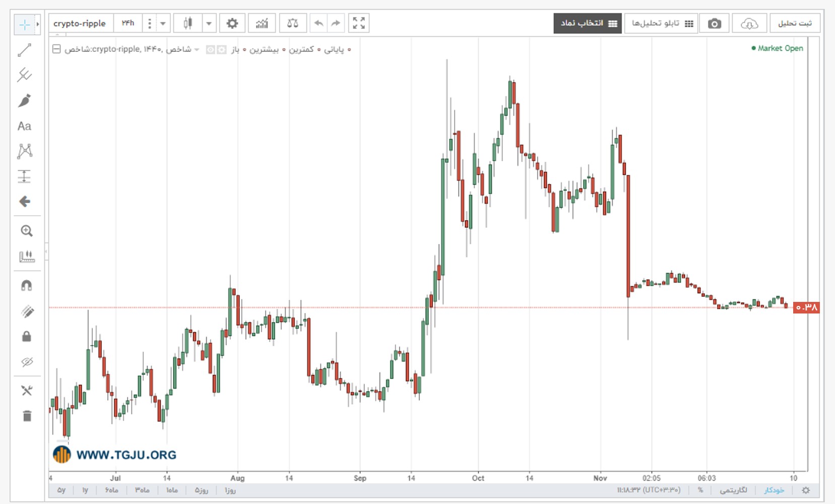835x504 pixels.
Task: Select the brush drawing tool
Action: [x=24, y=100]
